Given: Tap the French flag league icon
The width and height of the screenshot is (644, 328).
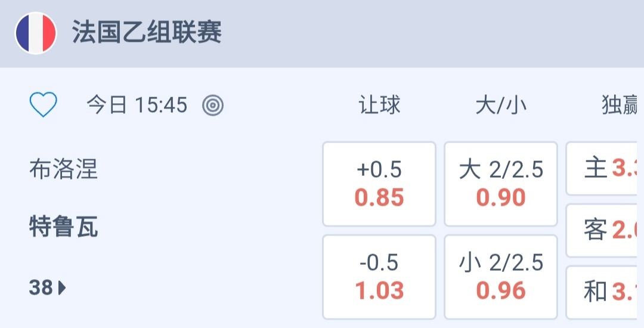Looking at the screenshot, I should pos(36,33).
